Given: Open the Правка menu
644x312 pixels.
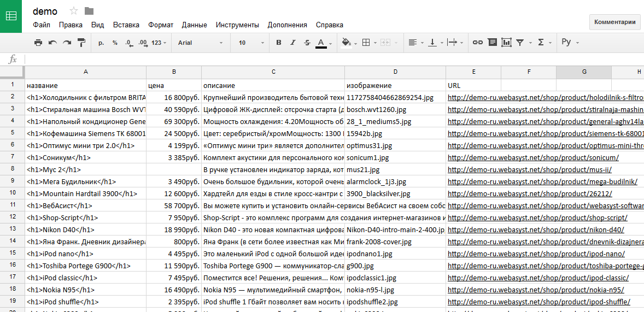Looking at the screenshot, I should tap(71, 25).
